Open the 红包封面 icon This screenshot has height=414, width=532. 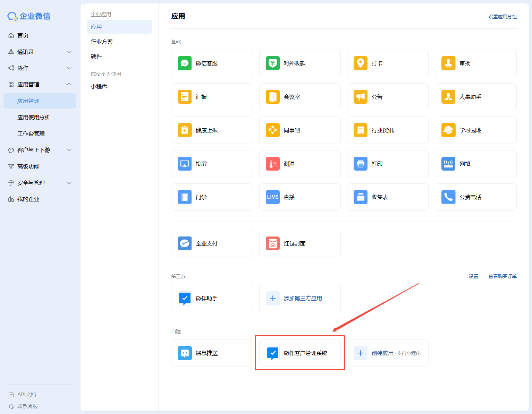[272, 243]
